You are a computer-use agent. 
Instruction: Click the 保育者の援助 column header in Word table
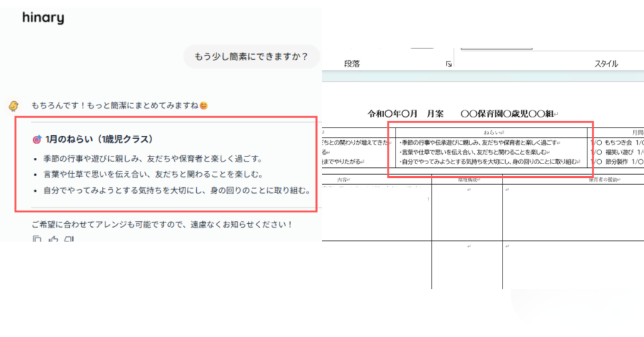pos(604,180)
